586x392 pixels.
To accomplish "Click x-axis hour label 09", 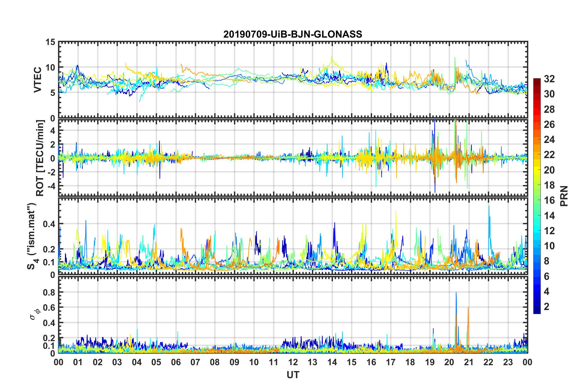I will click(x=234, y=362).
